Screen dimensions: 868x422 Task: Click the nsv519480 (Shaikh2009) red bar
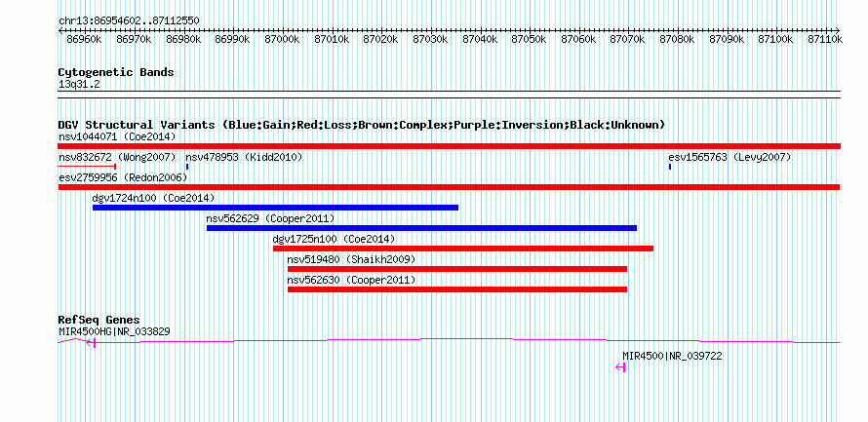click(457, 269)
